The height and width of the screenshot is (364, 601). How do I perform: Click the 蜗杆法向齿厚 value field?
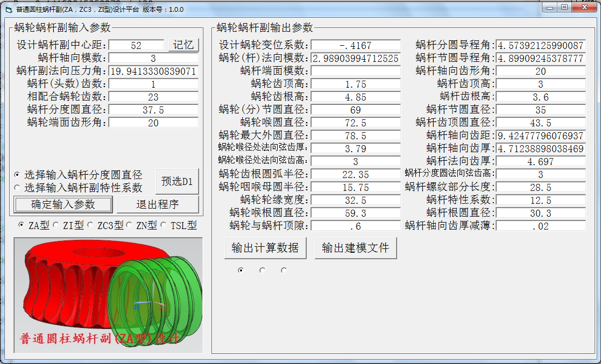point(541,161)
